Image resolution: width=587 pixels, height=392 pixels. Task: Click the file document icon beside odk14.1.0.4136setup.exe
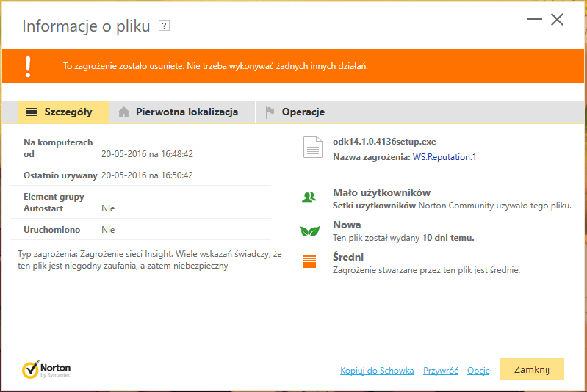[x=312, y=147]
